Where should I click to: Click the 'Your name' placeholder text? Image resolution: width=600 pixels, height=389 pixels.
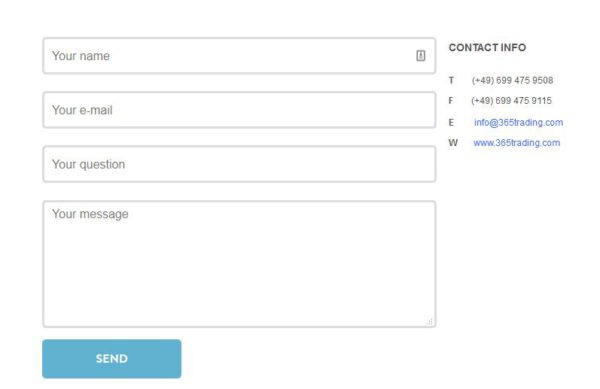pyautogui.click(x=81, y=56)
